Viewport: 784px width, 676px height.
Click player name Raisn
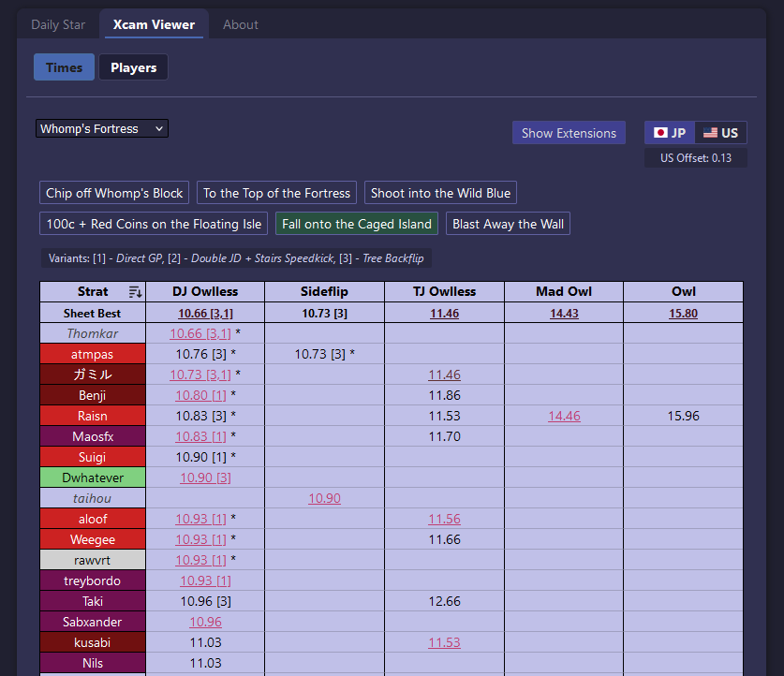coord(93,416)
